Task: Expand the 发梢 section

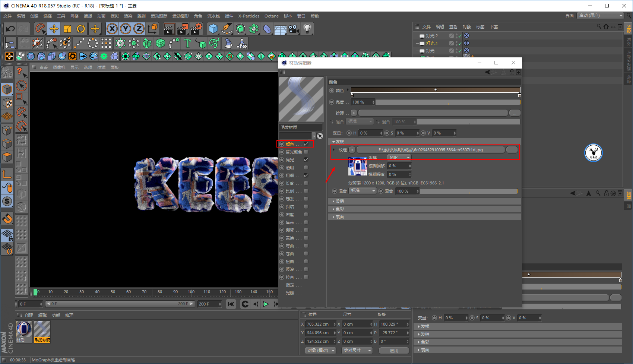Action: [x=339, y=201]
